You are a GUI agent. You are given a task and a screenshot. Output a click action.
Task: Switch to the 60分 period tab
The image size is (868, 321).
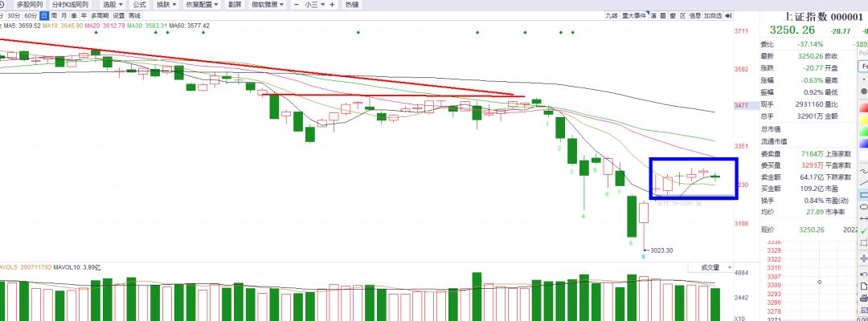pyautogui.click(x=31, y=15)
